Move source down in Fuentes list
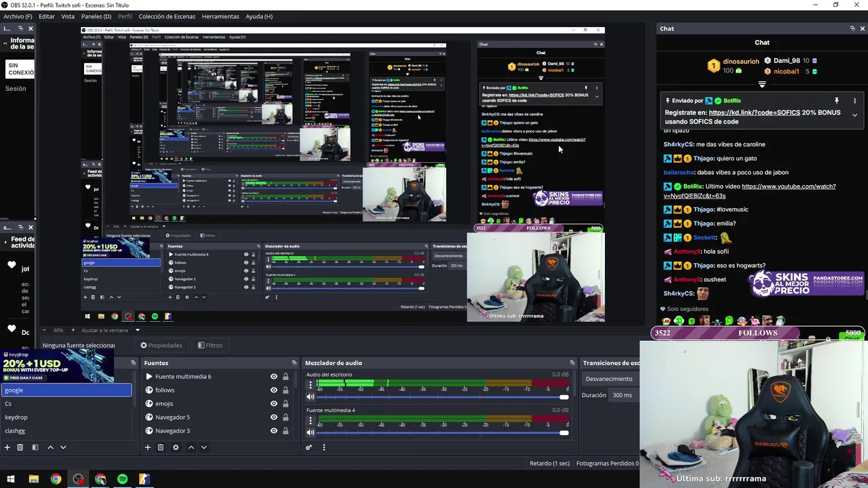This screenshot has height=488, width=868. click(203, 447)
